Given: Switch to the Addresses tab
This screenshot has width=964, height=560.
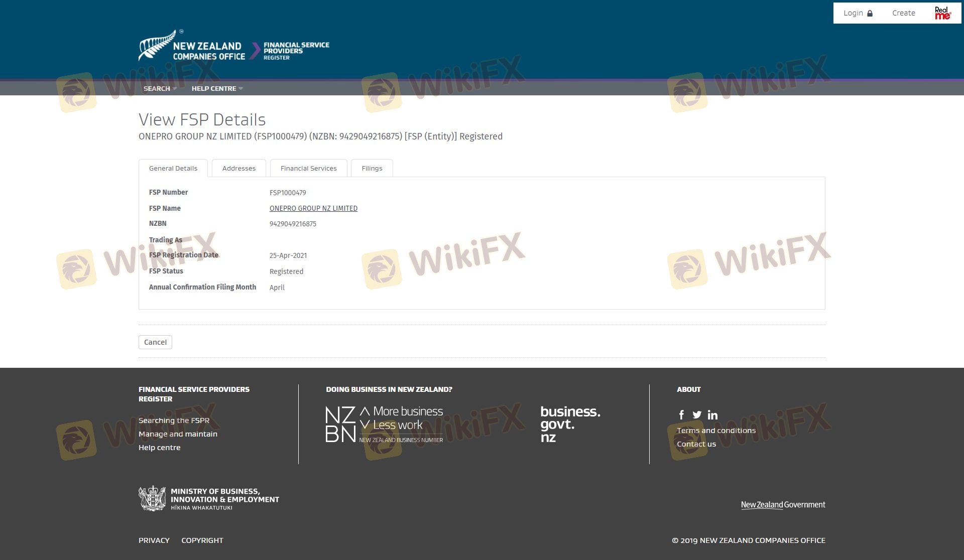Looking at the screenshot, I should 238,169.
